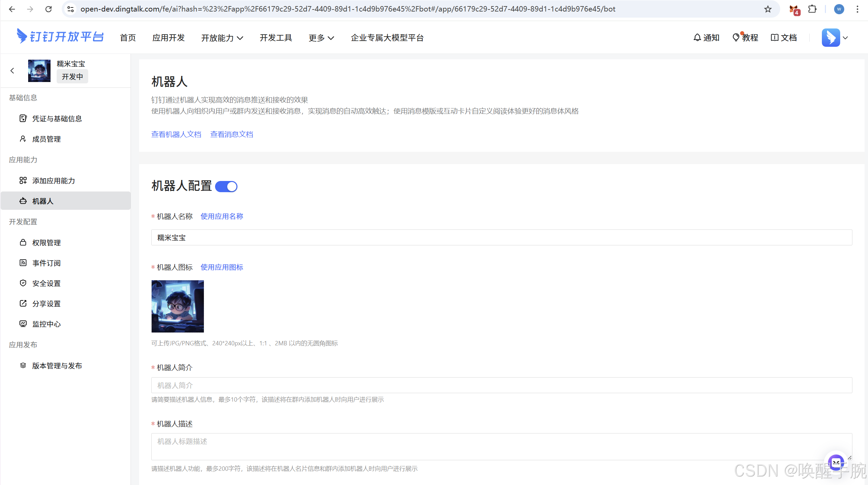868x485 pixels.
Task: Click the DingTalk open platform logo
Action: click(60, 37)
